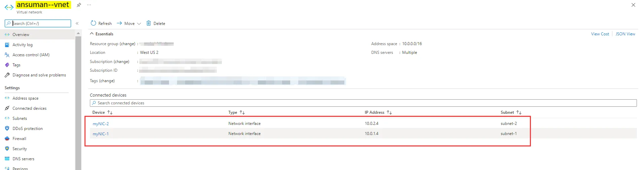Click the Security shield icon

click(x=7, y=148)
